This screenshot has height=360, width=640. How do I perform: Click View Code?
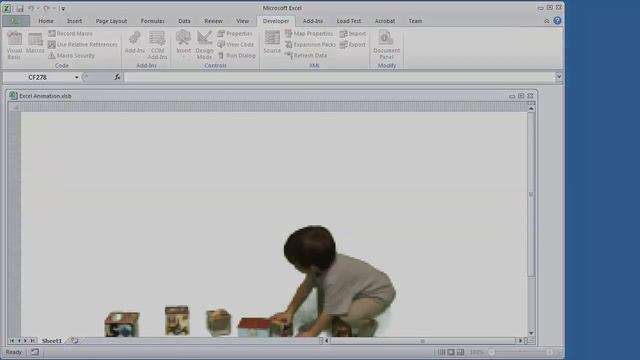(236, 44)
